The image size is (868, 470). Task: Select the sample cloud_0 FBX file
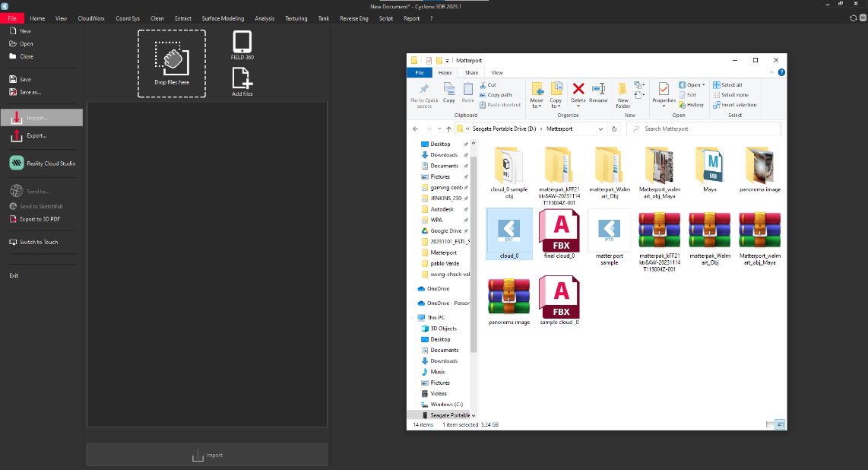tap(559, 300)
